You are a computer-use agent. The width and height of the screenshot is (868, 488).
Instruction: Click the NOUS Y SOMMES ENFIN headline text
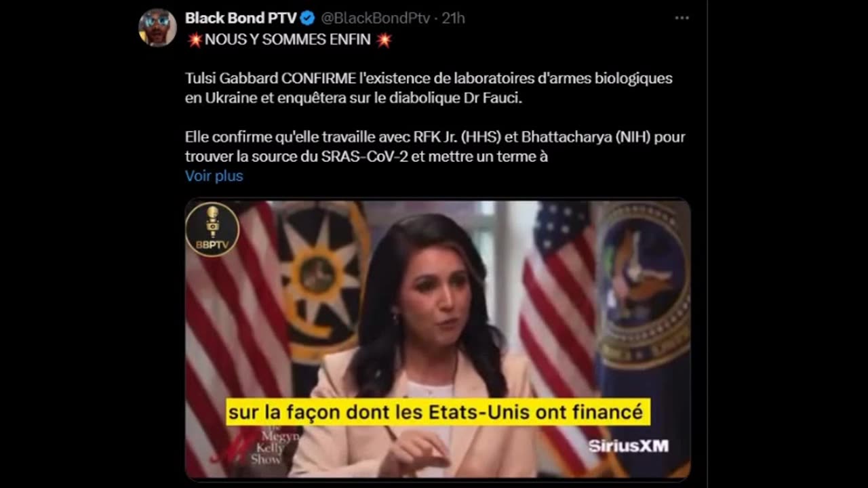(x=288, y=40)
